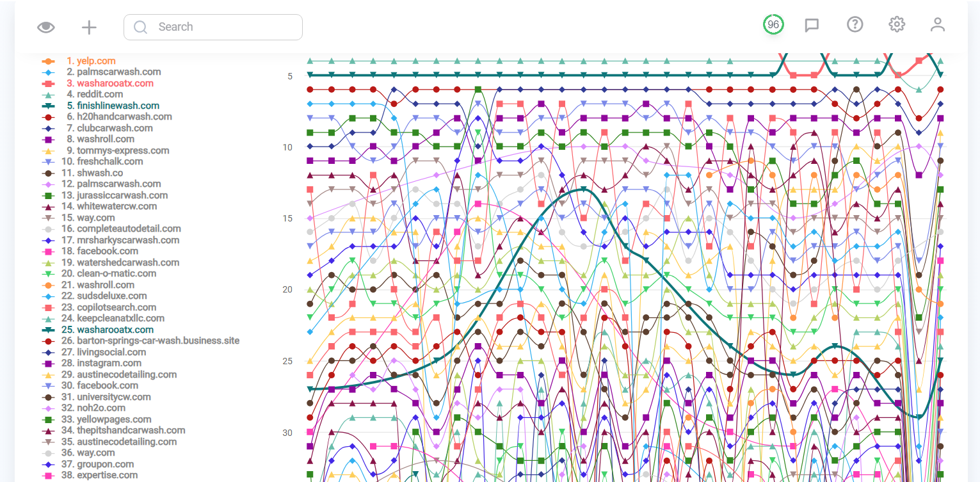This screenshot has width=980, height=482.
Task: Select 16. completeautodetail.com in the legend
Action: pos(111,229)
